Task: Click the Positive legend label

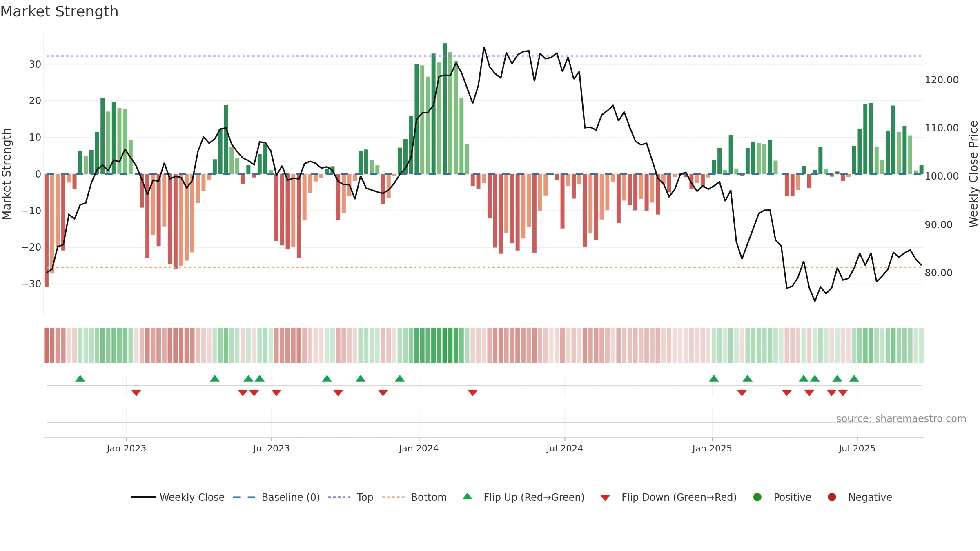Action: point(793,497)
